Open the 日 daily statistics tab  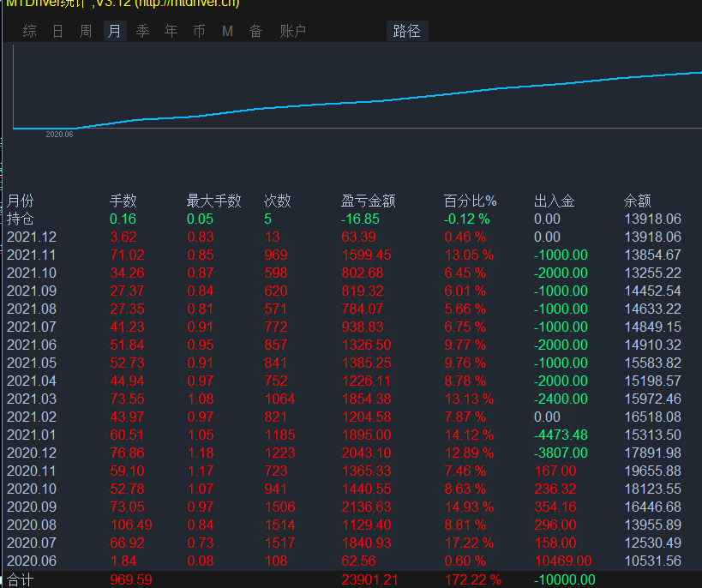[57, 31]
